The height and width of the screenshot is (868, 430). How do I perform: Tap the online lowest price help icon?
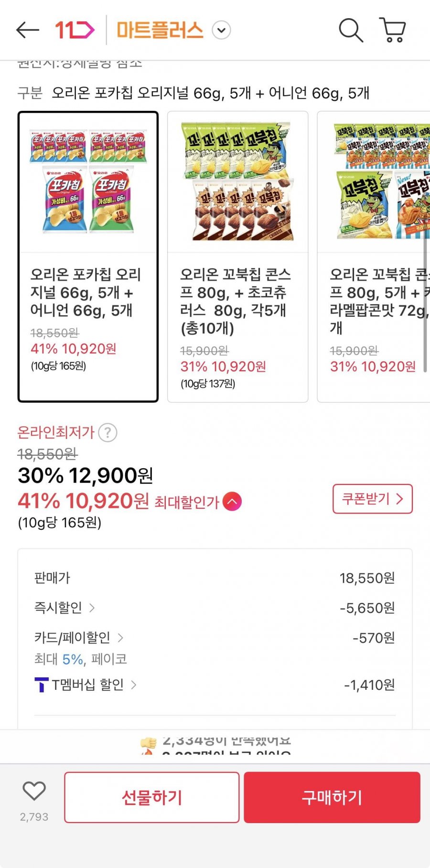(108, 433)
